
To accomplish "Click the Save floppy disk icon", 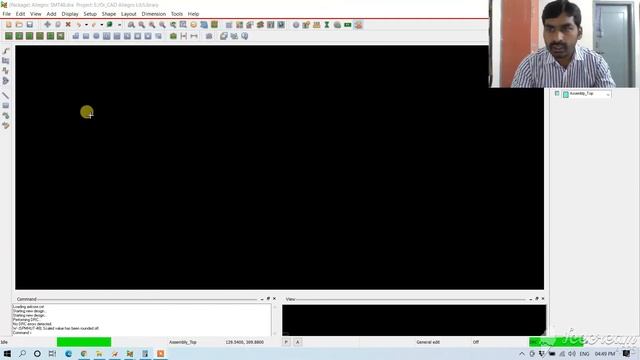I will tap(29, 25).
